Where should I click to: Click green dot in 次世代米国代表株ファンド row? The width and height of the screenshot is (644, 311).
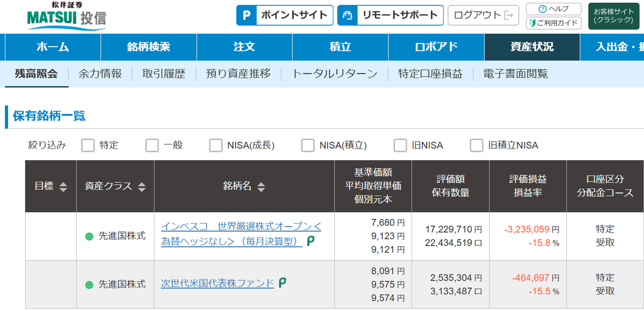pos(89,284)
